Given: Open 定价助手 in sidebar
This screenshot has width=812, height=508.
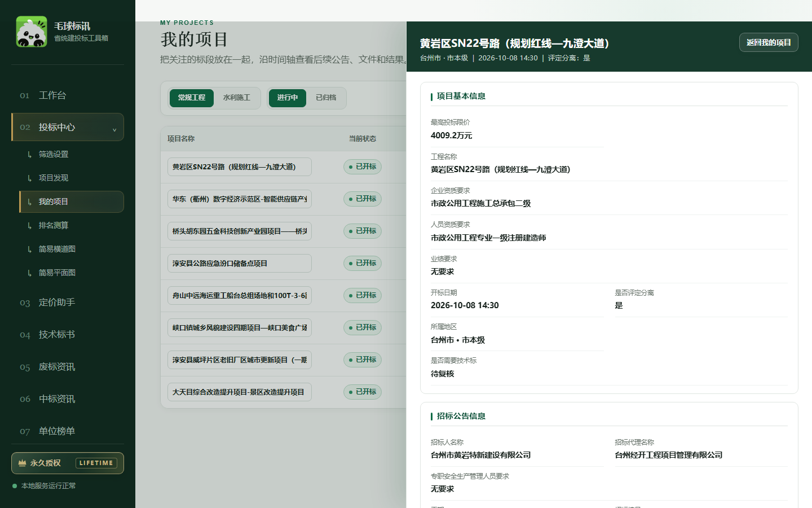Looking at the screenshot, I should [x=68, y=303].
